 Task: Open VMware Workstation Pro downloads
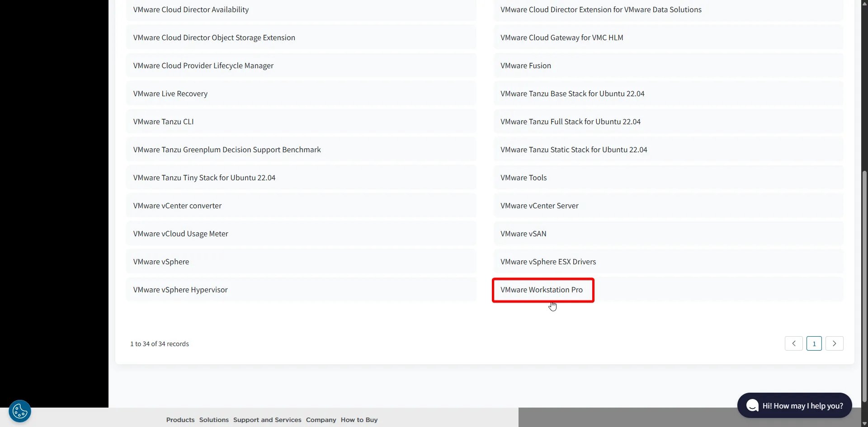tap(668, 290)
